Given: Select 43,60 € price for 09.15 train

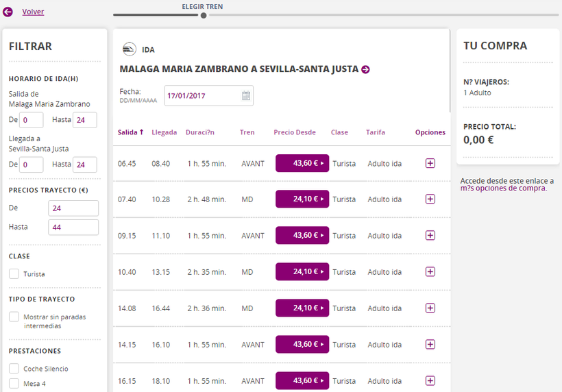Looking at the screenshot, I should click(302, 236).
